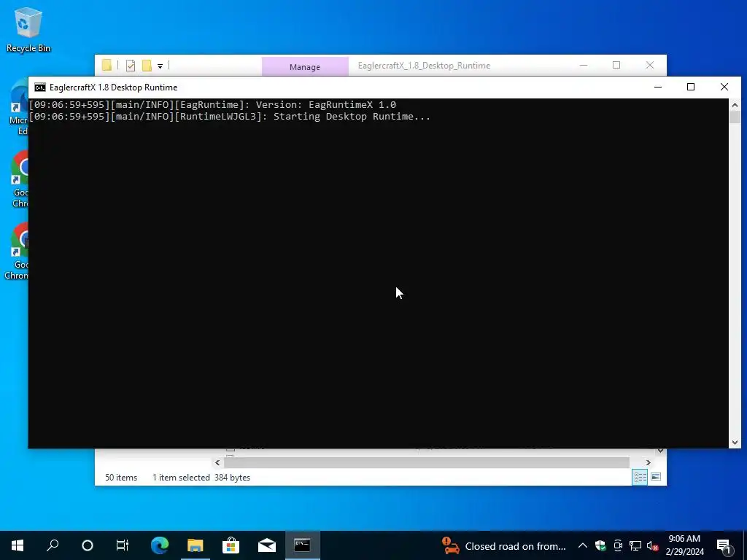Click the console scrollbar thumb
Viewport: 747px width, 560px height.
point(735,117)
